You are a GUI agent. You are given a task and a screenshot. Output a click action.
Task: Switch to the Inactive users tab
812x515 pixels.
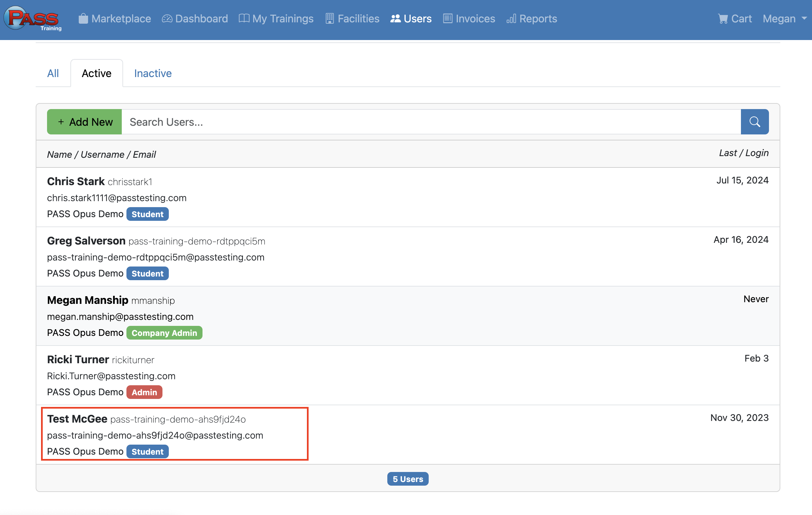(153, 73)
